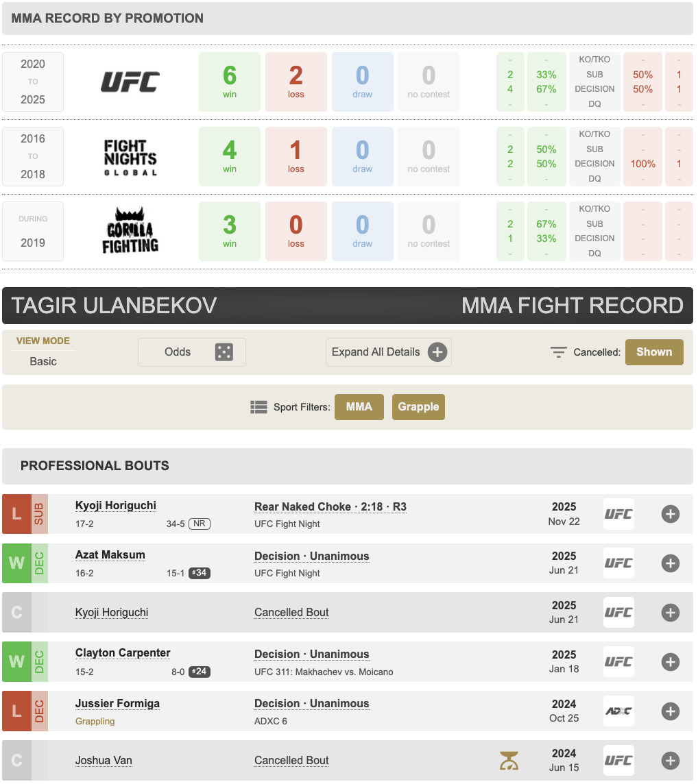The height and width of the screenshot is (784, 698).
Task: Expand details for the Azat Maksum bout
Action: point(670,563)
